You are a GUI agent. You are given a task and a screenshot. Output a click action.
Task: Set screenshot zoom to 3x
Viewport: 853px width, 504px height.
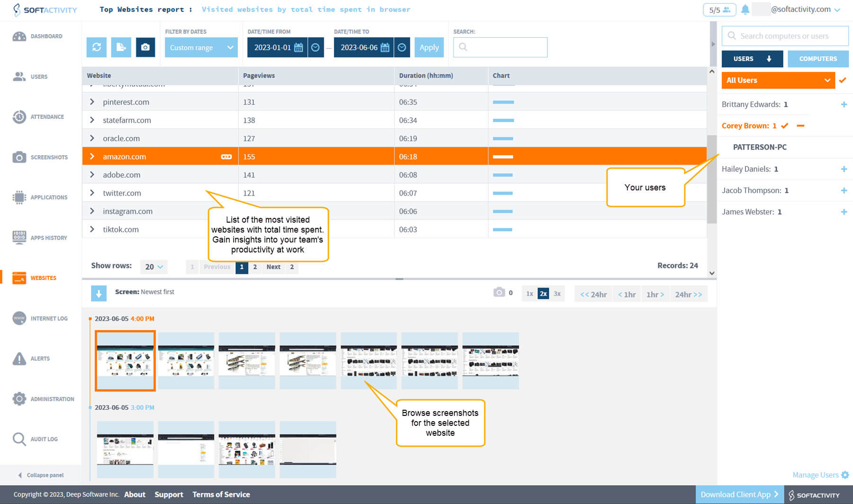point(557,294)
